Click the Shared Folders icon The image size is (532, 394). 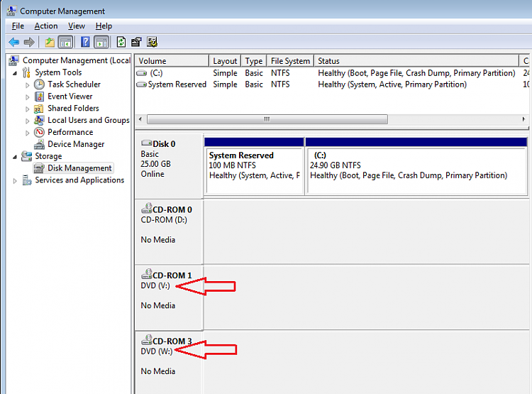coord(39,109)
